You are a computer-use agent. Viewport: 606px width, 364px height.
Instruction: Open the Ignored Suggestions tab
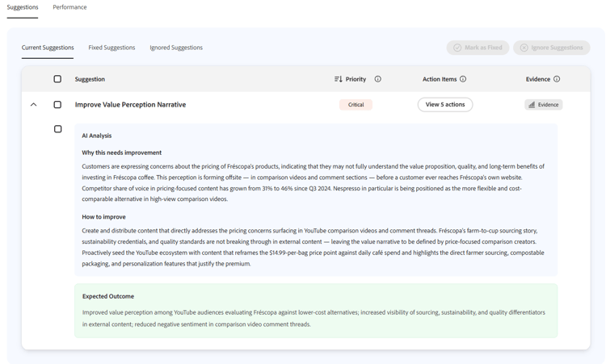(176, 48)
